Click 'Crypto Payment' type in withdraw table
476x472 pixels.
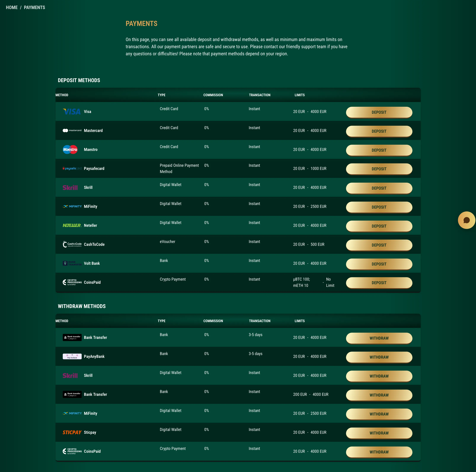173,449
